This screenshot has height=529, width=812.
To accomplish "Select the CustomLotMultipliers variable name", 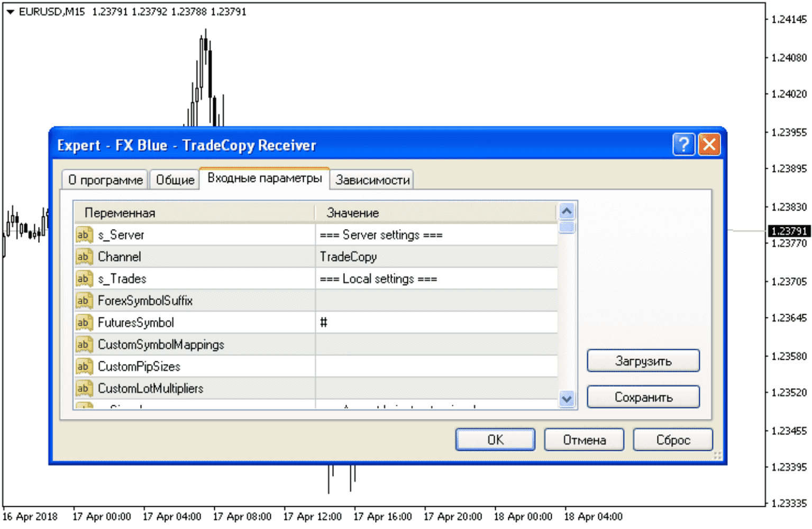I will pyautogui.click(x=151, y=389).
